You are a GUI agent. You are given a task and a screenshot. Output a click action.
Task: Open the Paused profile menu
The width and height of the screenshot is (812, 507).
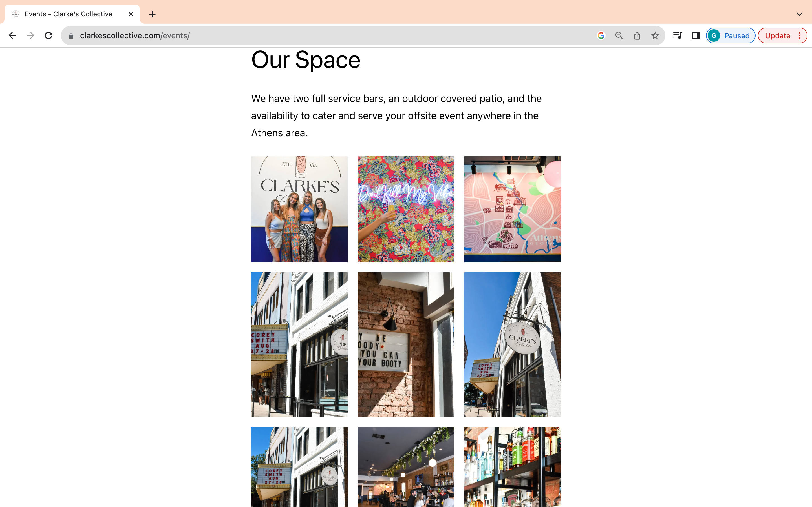point(731,35)
